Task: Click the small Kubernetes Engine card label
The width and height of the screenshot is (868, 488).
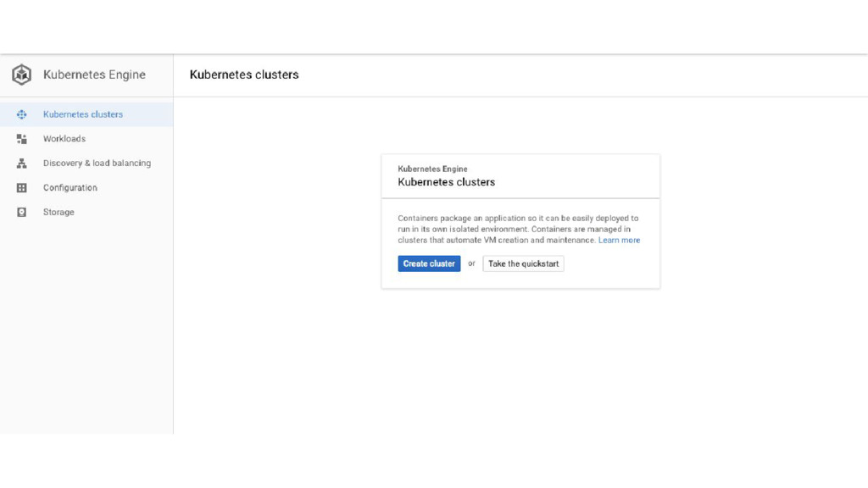Action: (x=432, y=169)
